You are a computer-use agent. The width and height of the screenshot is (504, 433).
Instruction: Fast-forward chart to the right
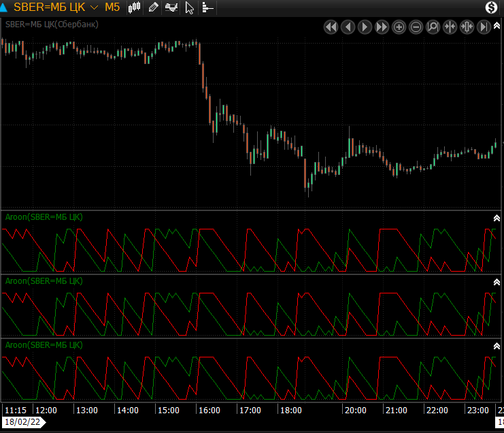coord(382,27)
